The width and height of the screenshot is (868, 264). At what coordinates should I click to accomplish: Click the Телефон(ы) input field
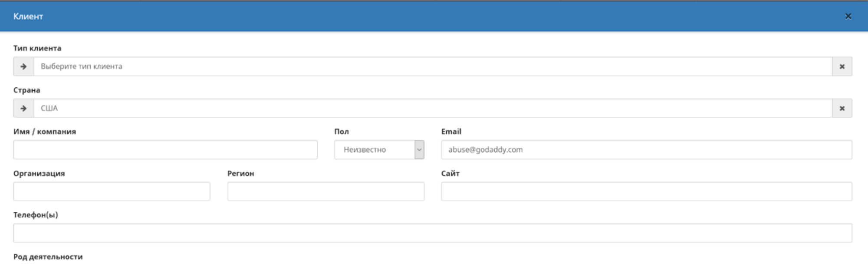tap(432, 233)
